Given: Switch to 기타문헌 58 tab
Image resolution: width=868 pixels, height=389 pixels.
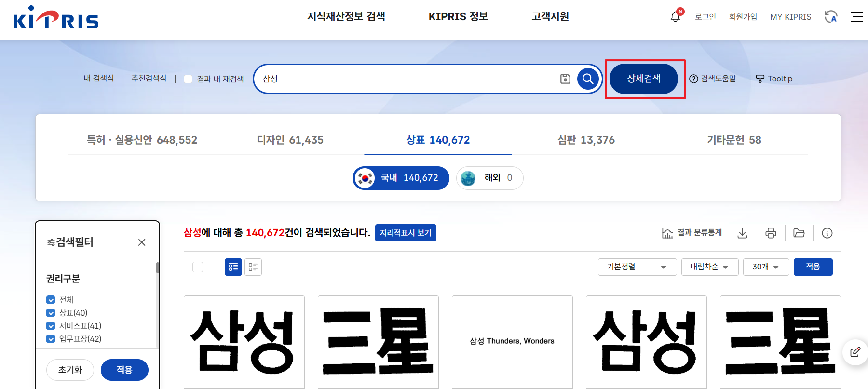Looking at the screenshot, I should pos(734,140).
